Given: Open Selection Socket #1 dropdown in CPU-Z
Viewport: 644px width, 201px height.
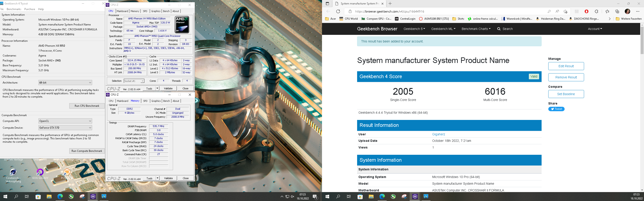Looking at the screenshot, I should (x=134, y=81).
